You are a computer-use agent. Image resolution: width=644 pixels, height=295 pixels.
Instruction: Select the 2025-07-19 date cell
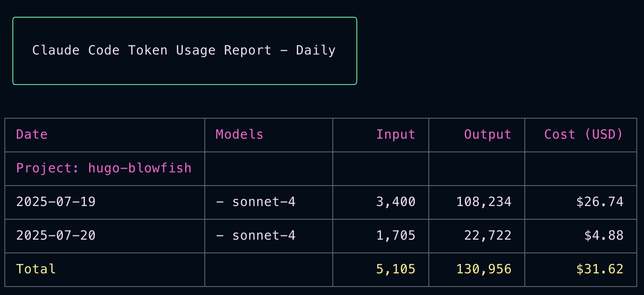point(56,202)
